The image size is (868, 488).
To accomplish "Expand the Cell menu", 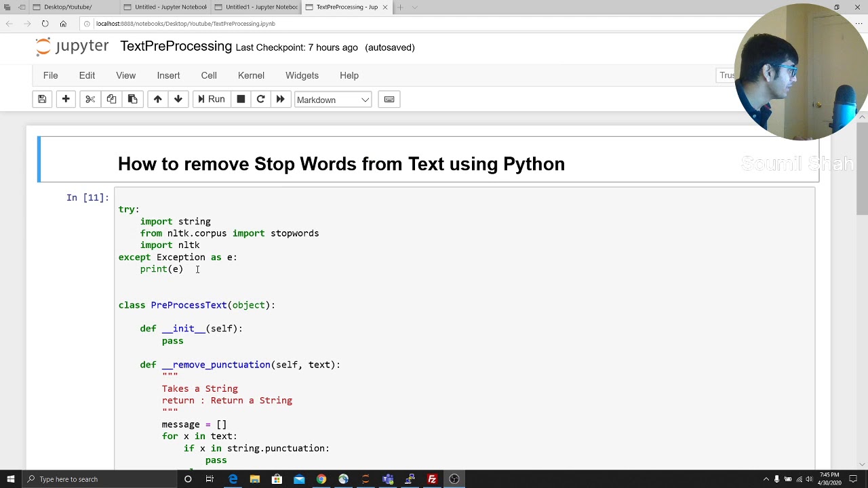I will 209,75.
